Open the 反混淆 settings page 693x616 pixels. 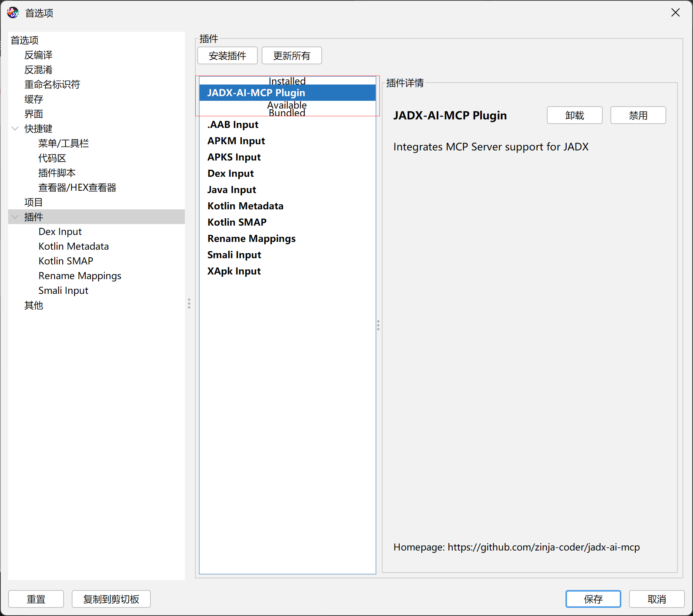38,70
